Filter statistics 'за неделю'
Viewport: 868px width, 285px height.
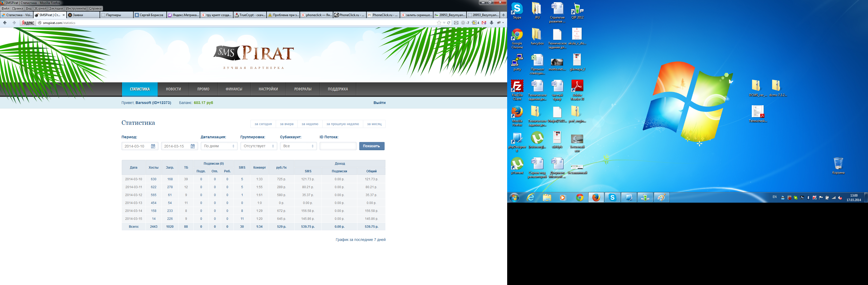click(310, 124)
